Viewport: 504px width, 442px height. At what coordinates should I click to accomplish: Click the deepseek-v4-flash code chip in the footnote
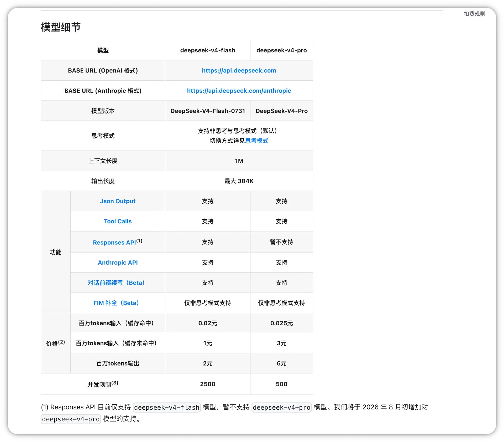point(167,407)
